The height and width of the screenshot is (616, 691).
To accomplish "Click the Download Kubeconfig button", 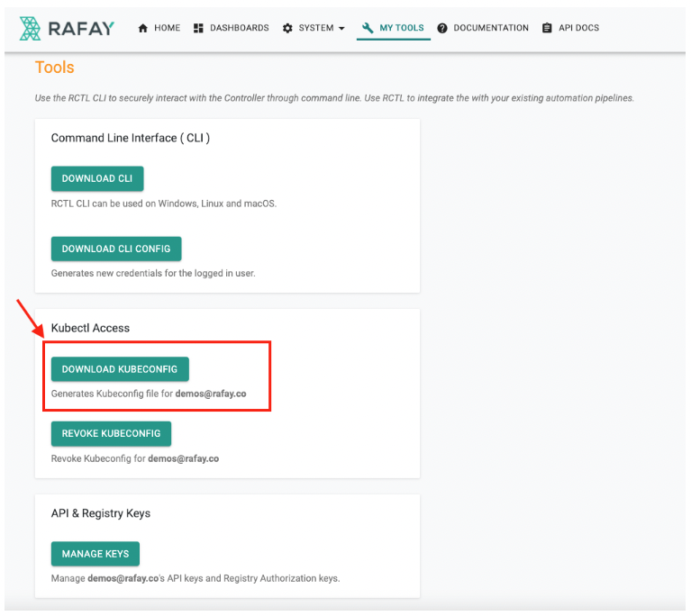I will [120, 369].
